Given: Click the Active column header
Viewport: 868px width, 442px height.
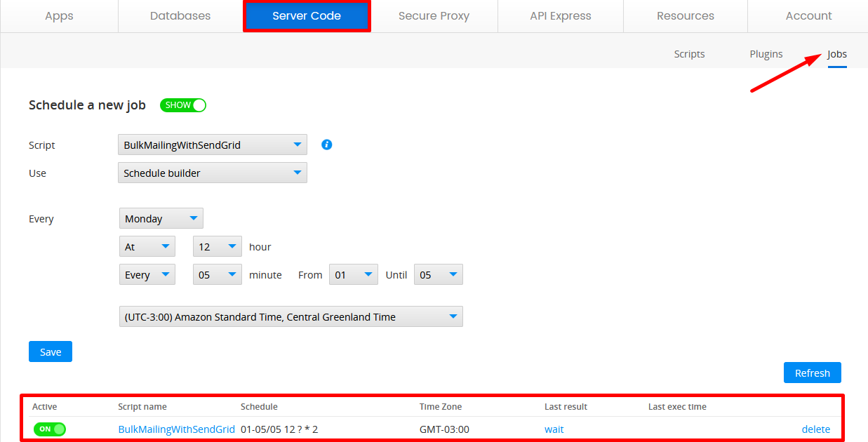Looking at the screenshot, I should (x=45, y=406).
